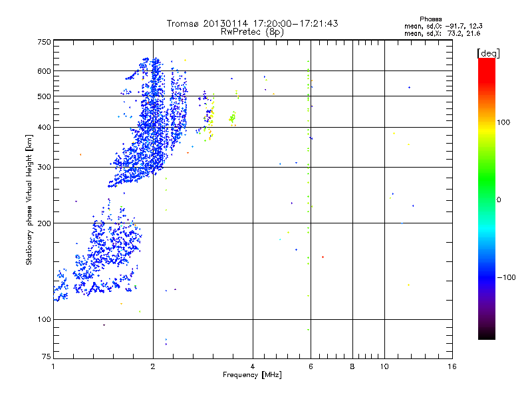Click colorbar tick label '0'
Screen dimensions: 532x399
[499, 200]
